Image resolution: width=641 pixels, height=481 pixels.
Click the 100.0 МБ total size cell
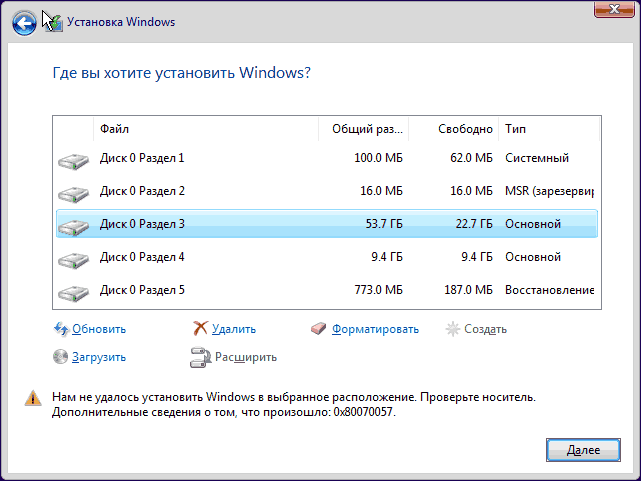(378, 158)
